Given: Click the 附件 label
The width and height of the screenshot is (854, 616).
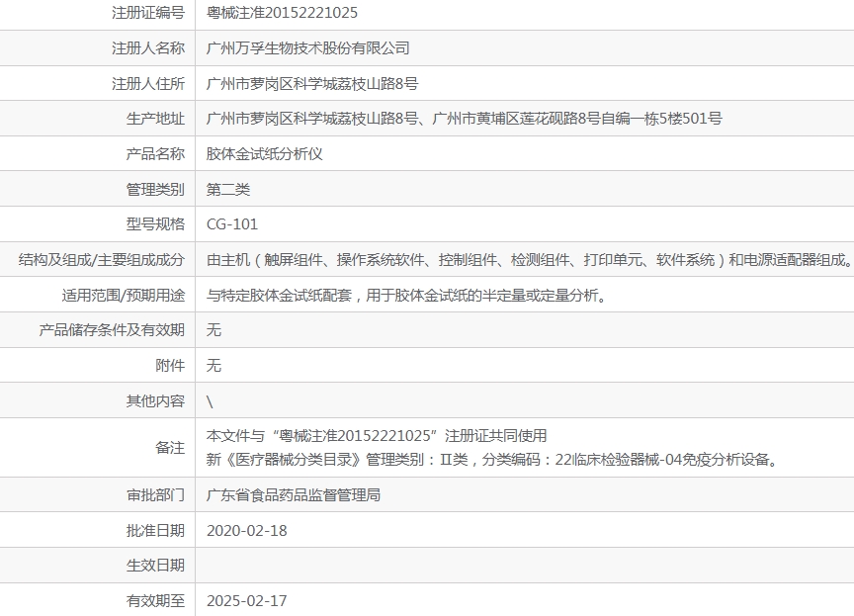Looking at the screenshot, I should point(170,365).
